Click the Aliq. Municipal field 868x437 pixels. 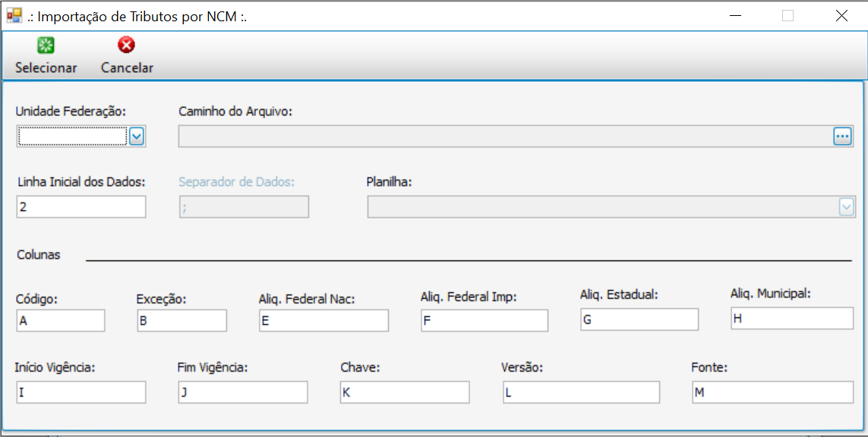[792, 319]
